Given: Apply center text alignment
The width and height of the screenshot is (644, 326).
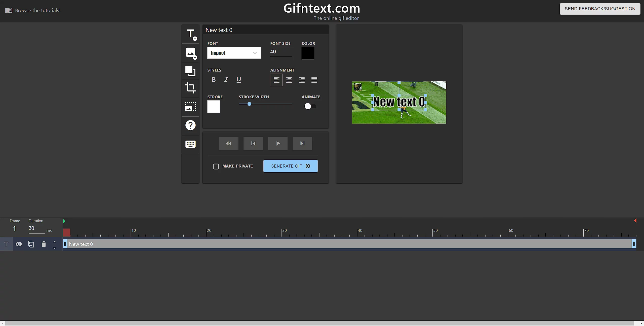Looking at the screenshot, I should click(289, 80).
